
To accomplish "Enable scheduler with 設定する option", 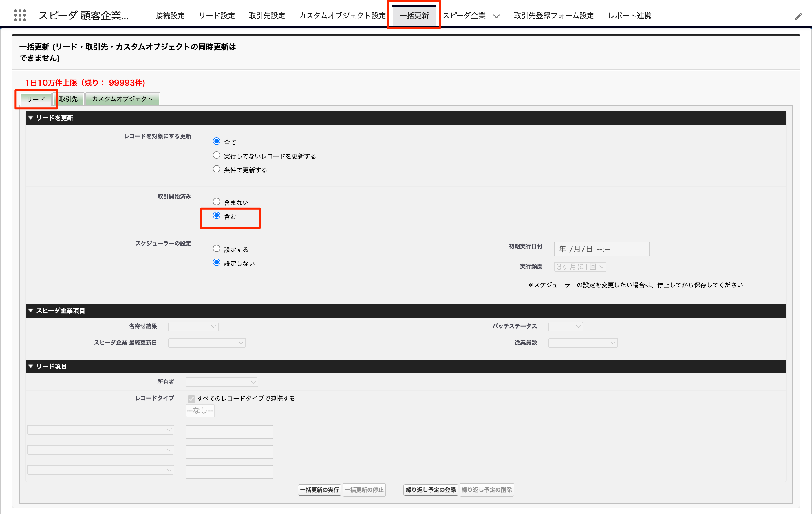I will click(x=217, y=249).
